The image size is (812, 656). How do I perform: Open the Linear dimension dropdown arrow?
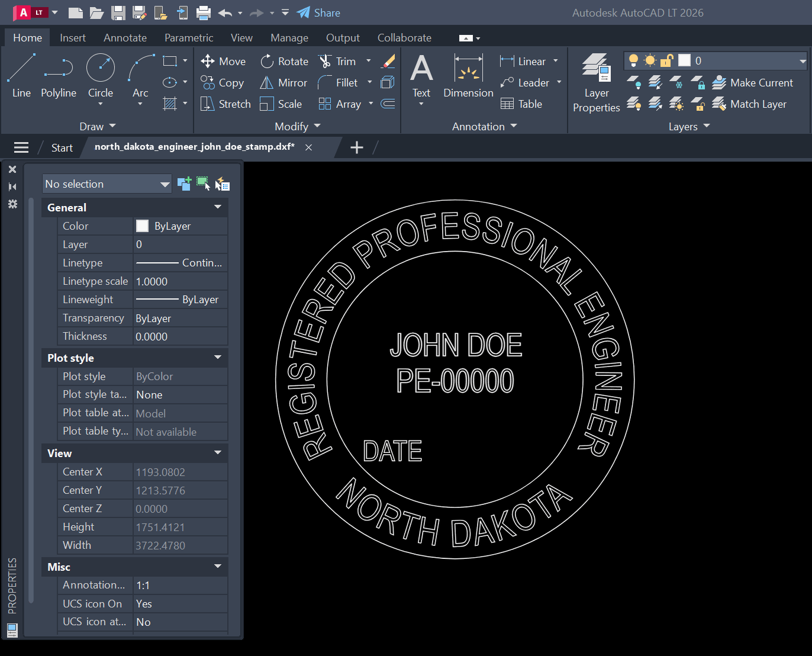coord(556,61)
